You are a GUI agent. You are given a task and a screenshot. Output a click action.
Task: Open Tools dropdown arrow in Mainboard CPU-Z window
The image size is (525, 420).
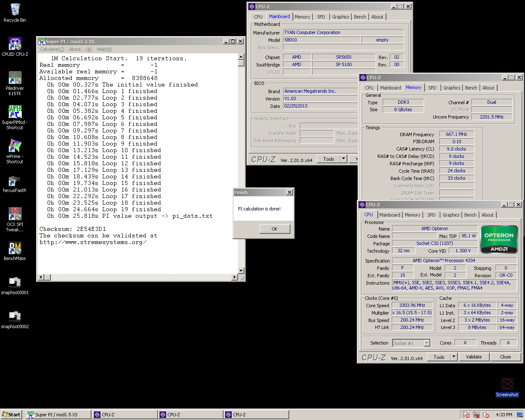[x=344, y=159]
